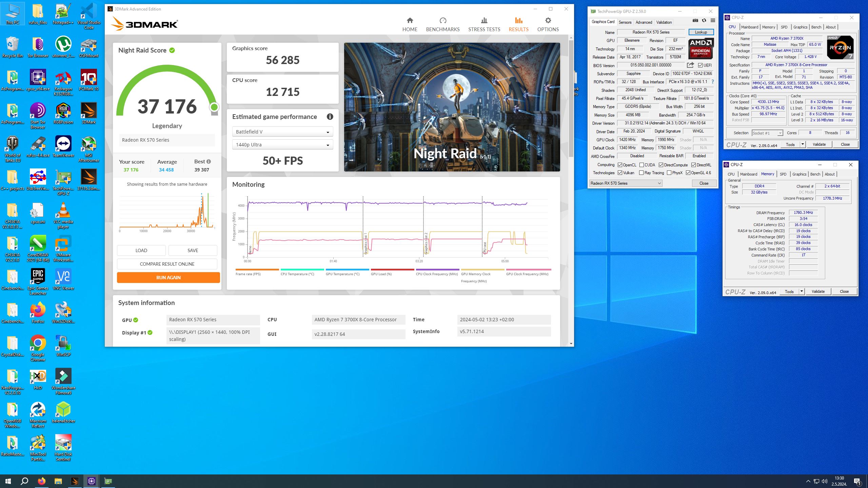Click the GPU-Z refresh icon

point(704,21)
